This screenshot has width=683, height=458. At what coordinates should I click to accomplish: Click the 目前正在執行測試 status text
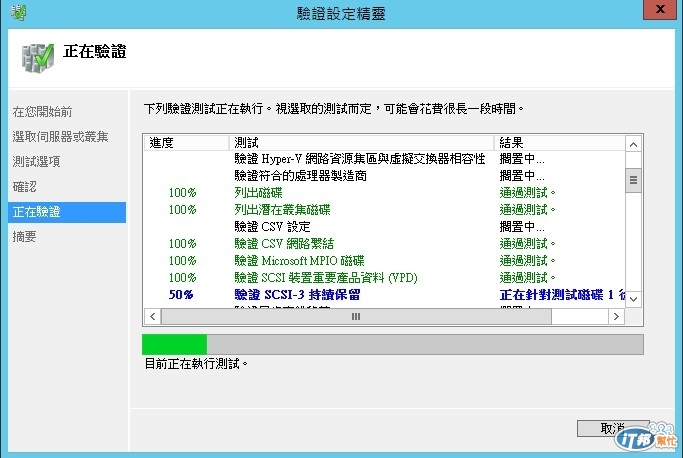pyautogui.click(x=196, y=363)
